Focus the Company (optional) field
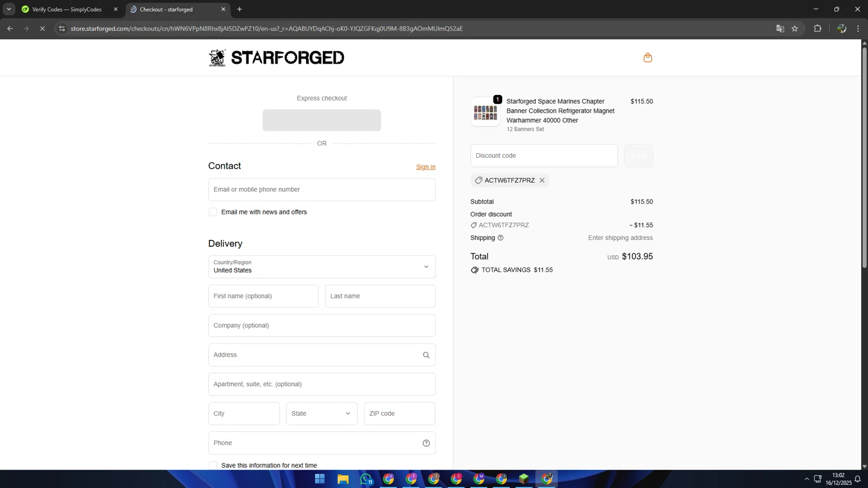868x488 pixels. 322,326
